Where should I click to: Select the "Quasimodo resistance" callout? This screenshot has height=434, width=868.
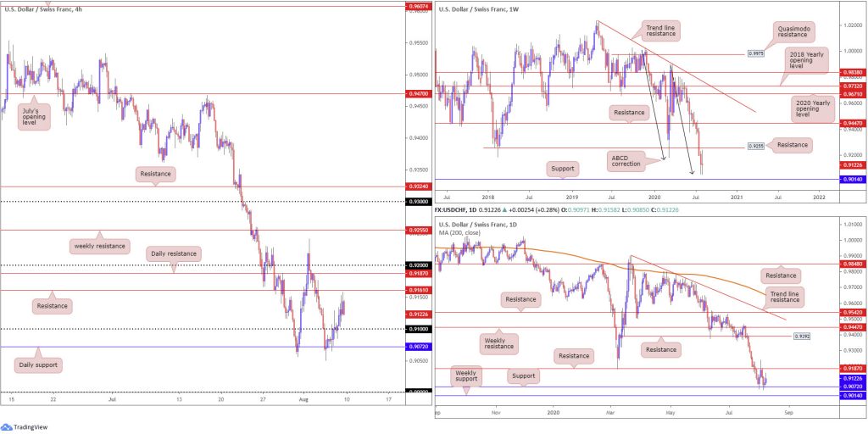click(798, 33)
